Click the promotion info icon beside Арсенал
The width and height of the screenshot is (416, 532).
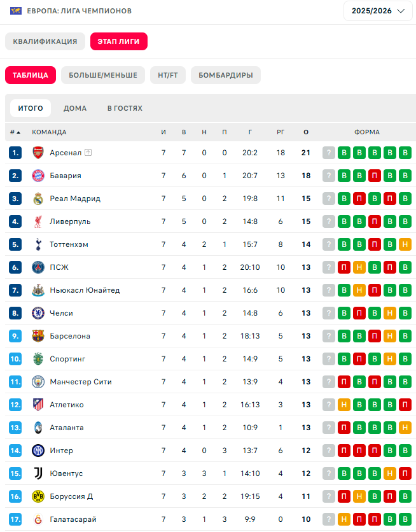[88, 153]
